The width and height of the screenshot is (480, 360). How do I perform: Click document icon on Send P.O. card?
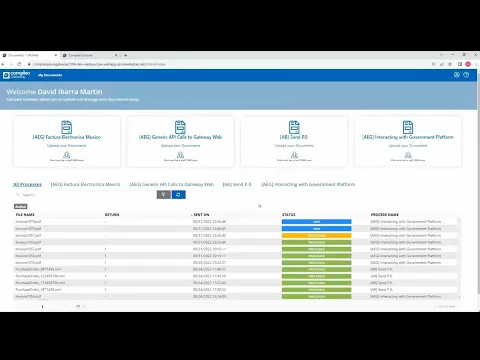(x=294, y=127)
